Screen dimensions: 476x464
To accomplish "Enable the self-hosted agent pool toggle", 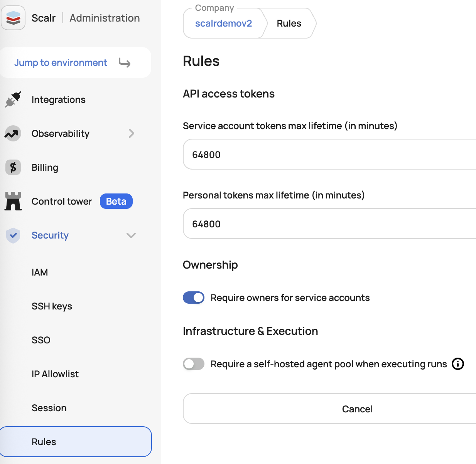I will point(194,364).
